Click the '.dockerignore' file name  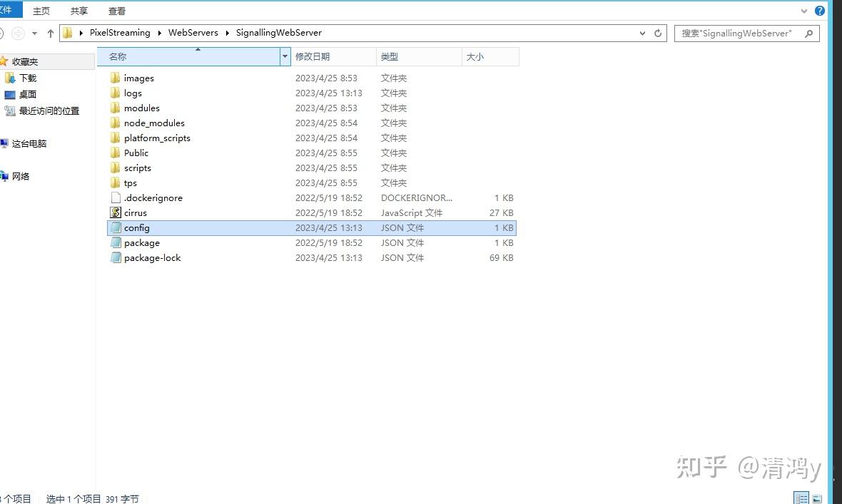coord(153,198)
